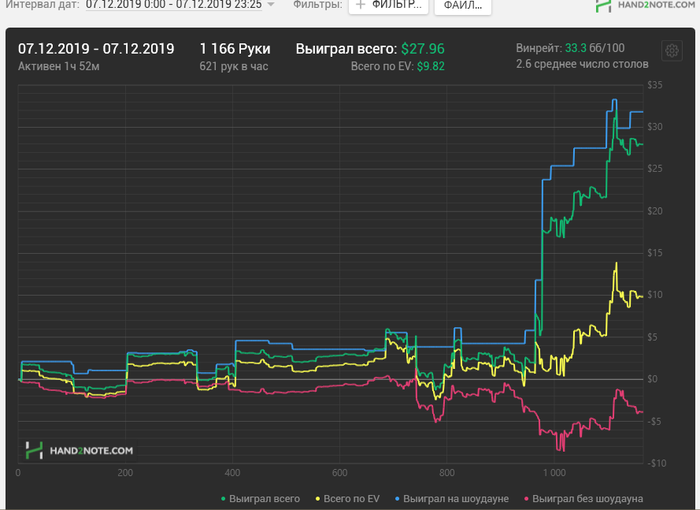Click '2.6 среднее число столов' text
Screen dimensions: 700x510
582,64
